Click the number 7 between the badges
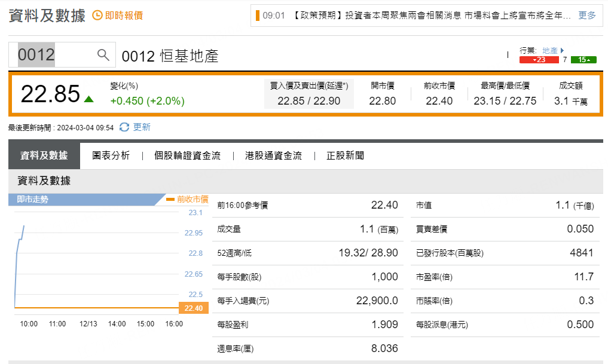 [x=565, y=60]
